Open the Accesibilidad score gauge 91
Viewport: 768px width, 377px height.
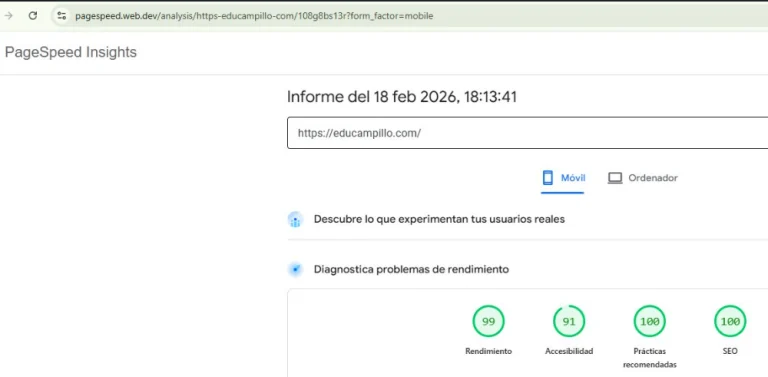pyautogui.click(x=569, y=321)
